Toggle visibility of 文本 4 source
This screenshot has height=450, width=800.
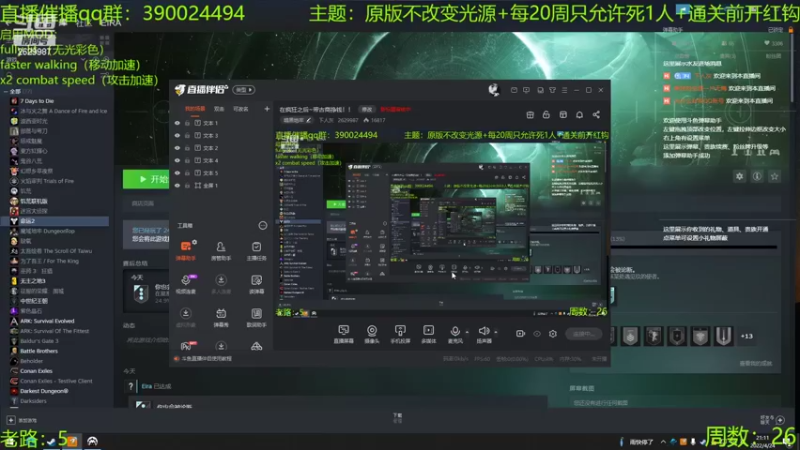click(178, 160)
